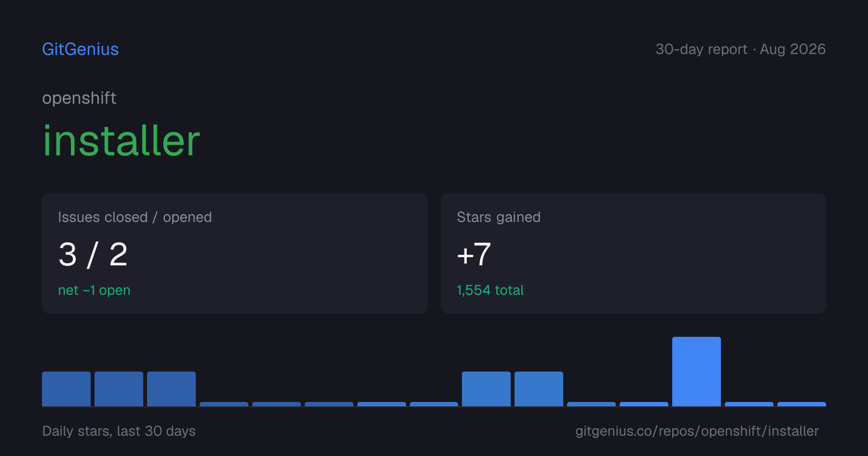The image size is (868, 456).
Task: Click the 'Stars gained' label
Action: coord(499,217)
